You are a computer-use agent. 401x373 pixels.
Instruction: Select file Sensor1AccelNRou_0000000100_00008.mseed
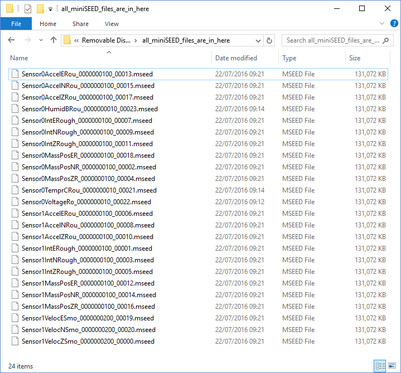198,225
